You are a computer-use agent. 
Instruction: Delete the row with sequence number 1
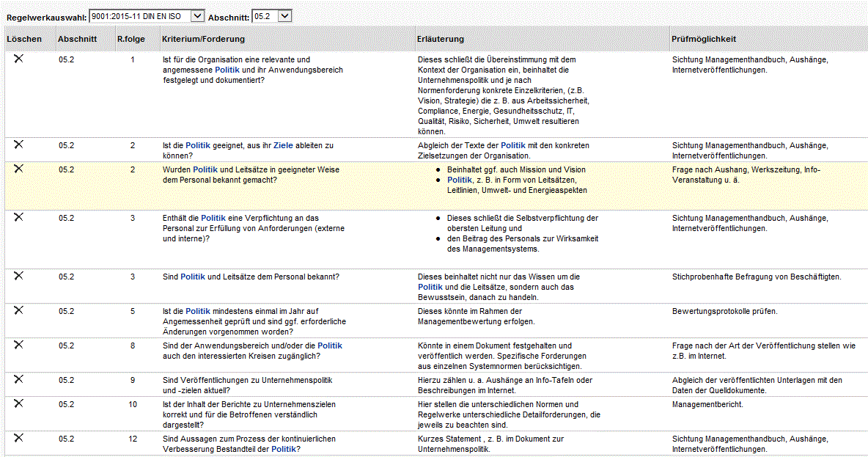(x=18, y=59)
